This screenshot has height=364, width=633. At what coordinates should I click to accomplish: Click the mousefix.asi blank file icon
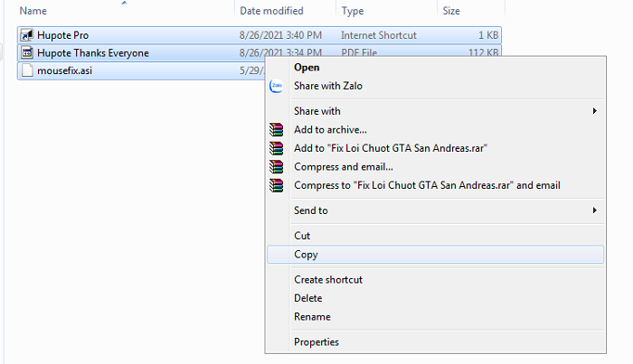[x=27, y=70]
